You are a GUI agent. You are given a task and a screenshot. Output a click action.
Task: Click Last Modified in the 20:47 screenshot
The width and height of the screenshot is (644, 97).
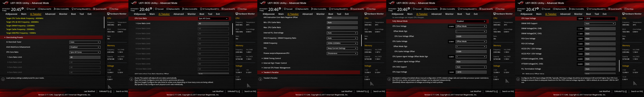(604, 91)
